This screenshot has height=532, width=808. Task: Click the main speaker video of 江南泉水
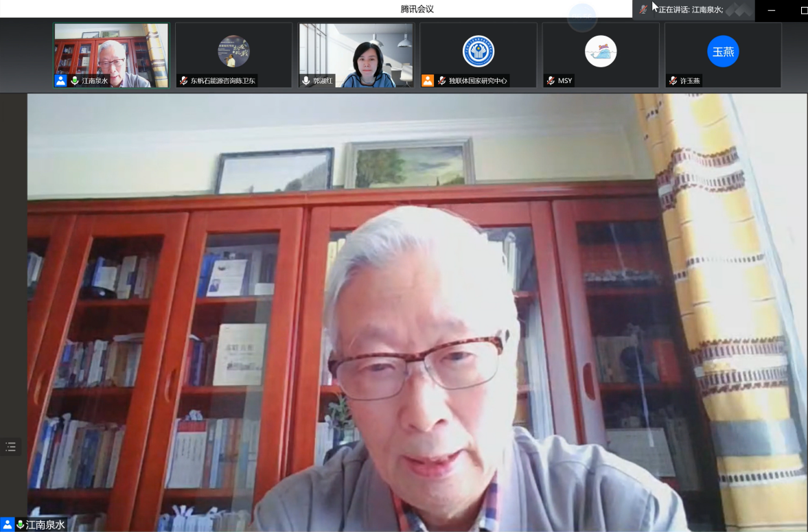coord(417,309)
